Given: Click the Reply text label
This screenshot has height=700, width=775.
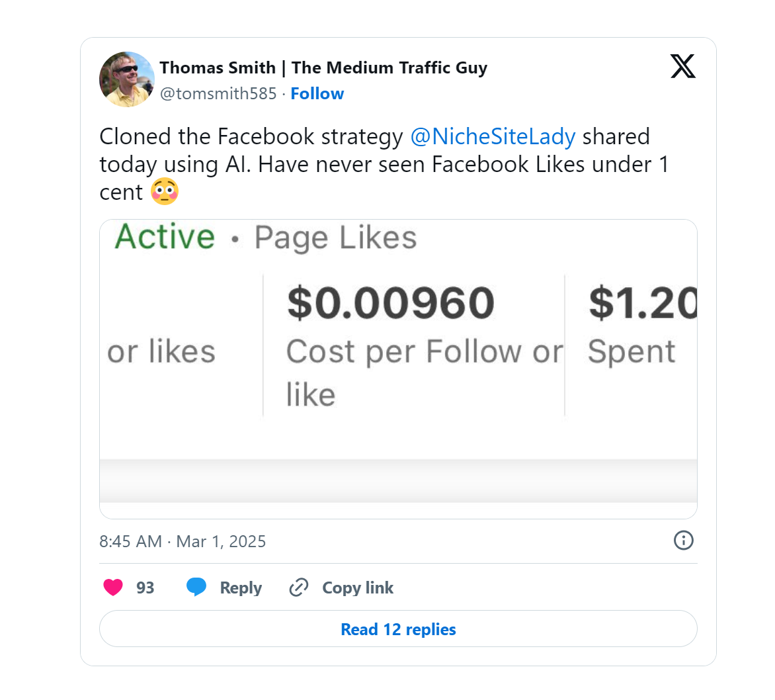Looking at the screenshot, I should click(x=241, y=588).
